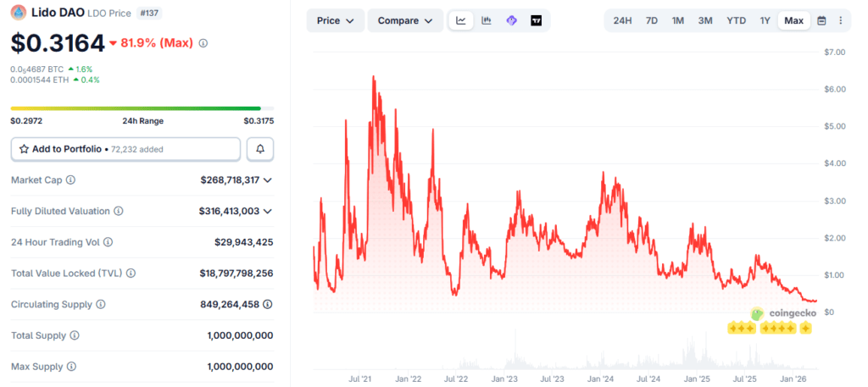Select the 24H time range tab
This screenshot has height=387, width=868.
tap(622, 20)
